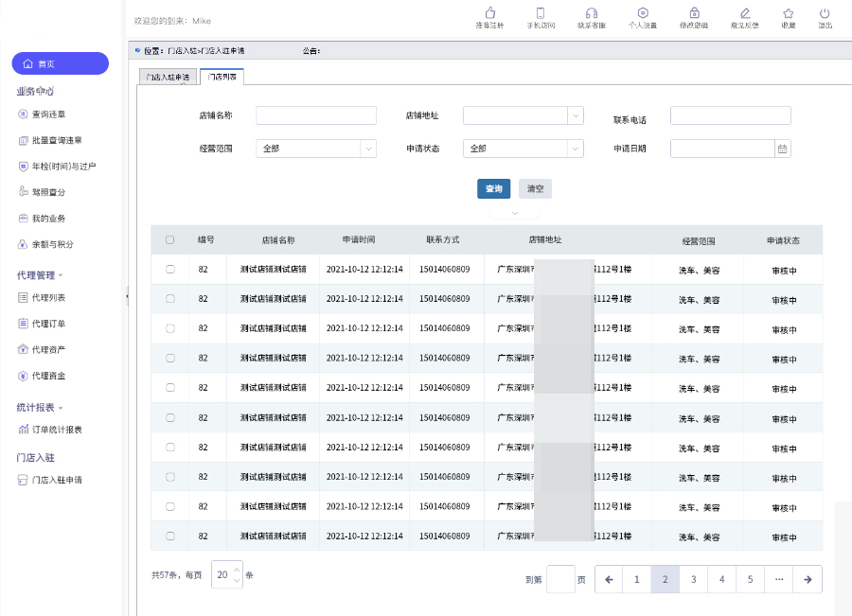Open 驾照查分 sidebar item

(x=42, y=192)
